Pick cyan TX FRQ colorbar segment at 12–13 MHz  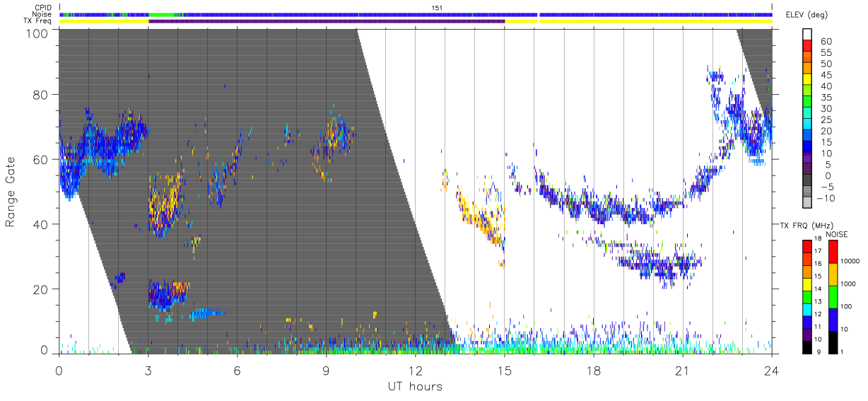click(x=807, y=309)
